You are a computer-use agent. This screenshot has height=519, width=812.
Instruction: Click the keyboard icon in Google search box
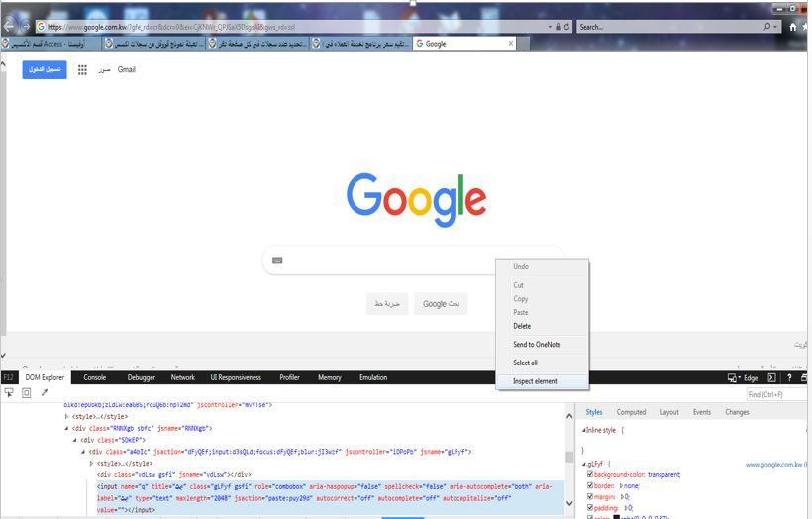click(x=277, y=260)
